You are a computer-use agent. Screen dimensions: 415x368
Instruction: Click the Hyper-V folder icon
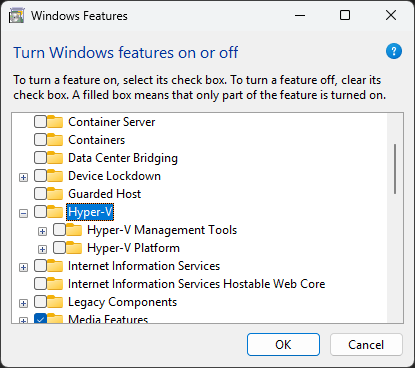55,212
